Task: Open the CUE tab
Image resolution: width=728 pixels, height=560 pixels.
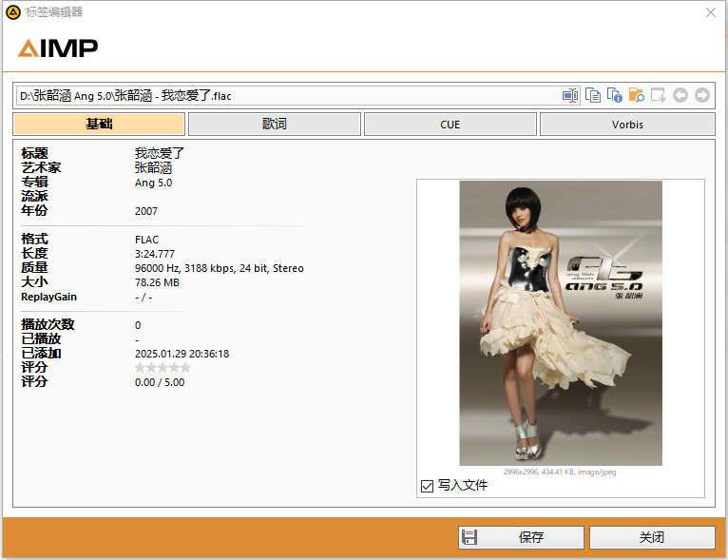Action: coord(450,124)
